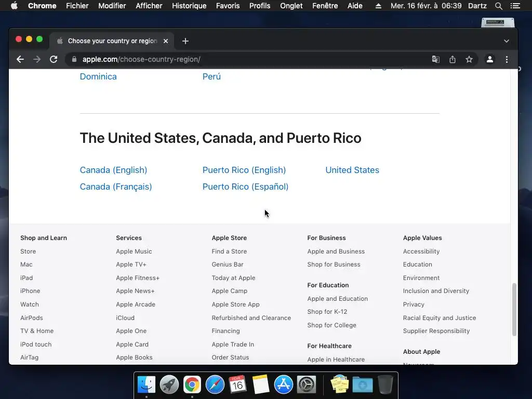
Task: Open Apple Trade In link
Action: tap(233, 344)
